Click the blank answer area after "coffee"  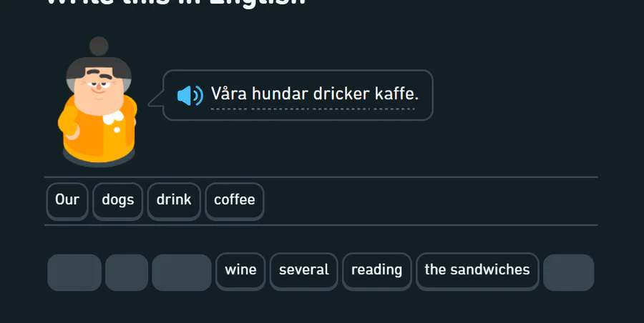[431, 201]
